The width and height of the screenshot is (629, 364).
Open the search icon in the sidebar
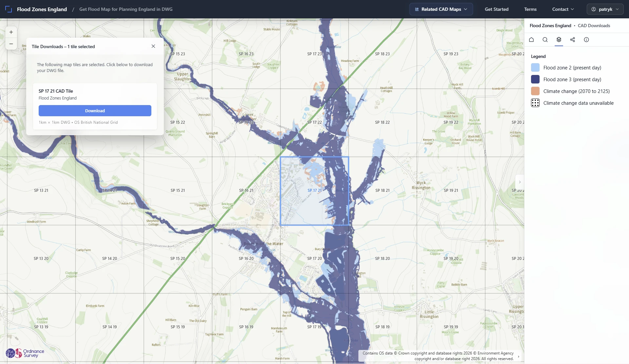(x=545, y=40)
